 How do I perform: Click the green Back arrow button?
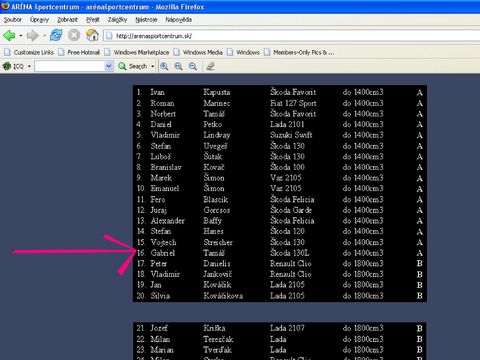(9, 35)
